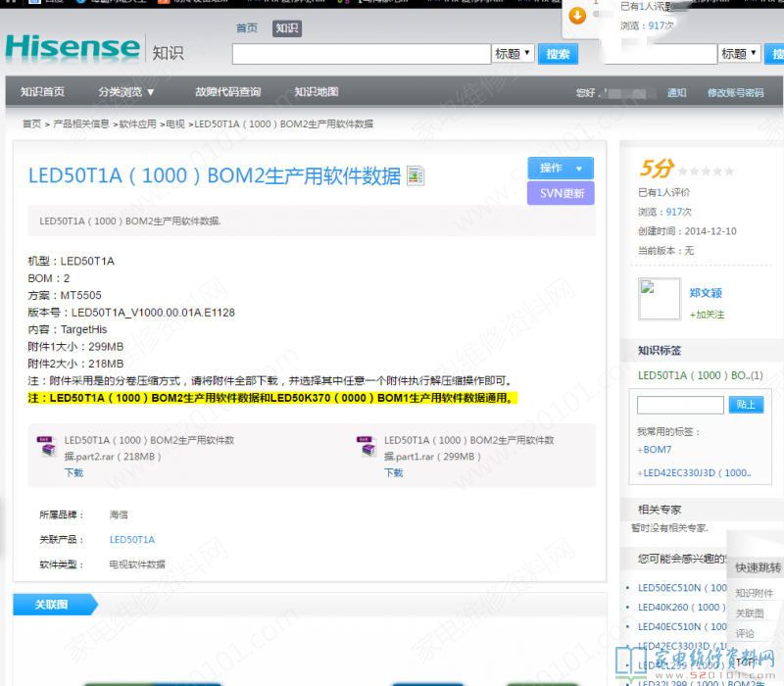The width and height of the screenshot is (784, 686).
Task: Expand the 标题 search type dropdown
Action: tap(514, 54)
